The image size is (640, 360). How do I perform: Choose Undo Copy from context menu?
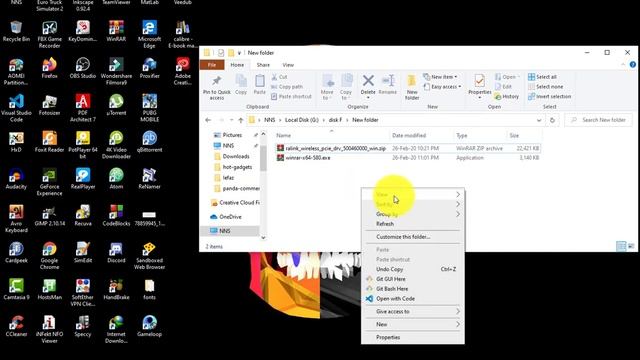point(413,269)
